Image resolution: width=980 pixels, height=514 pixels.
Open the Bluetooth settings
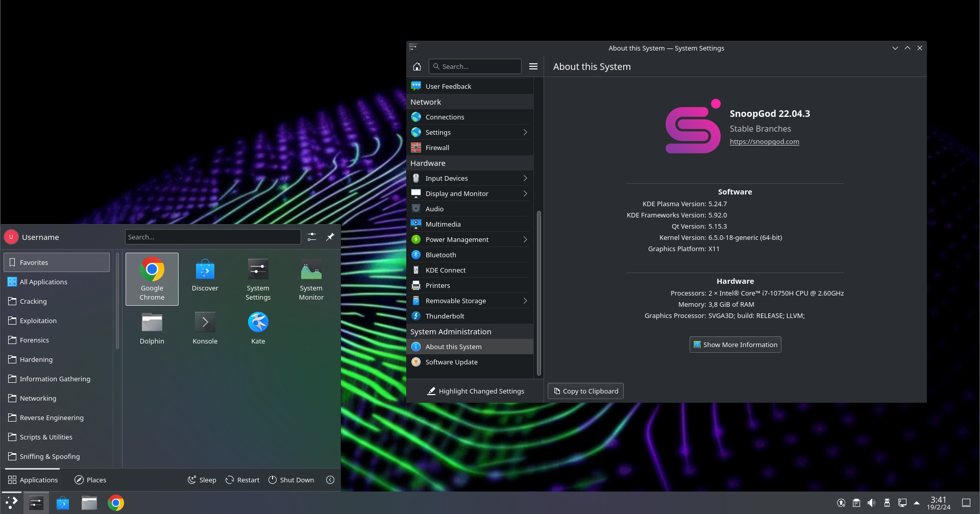(x=470, y=255)
